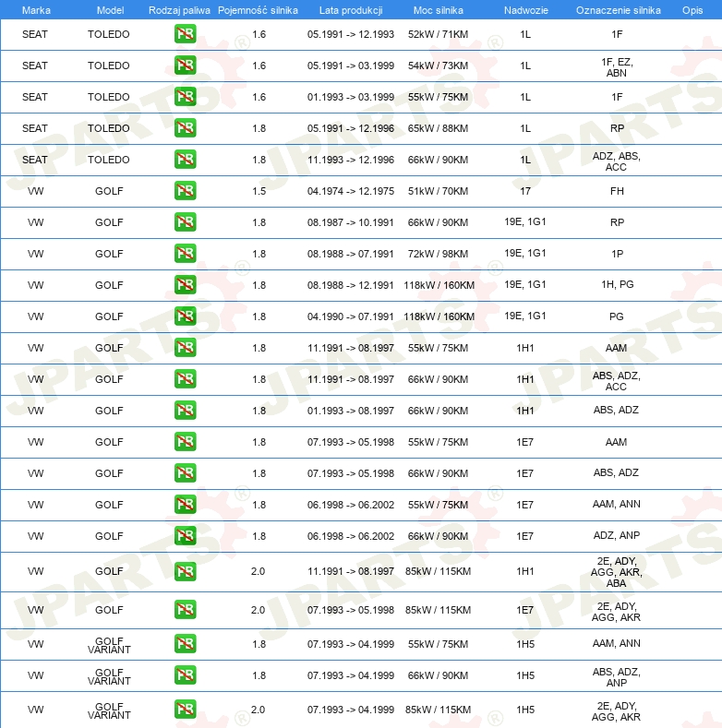The image size is (722, 728).
Task: Click the Marka column header
Action: (x=36, y=10)
